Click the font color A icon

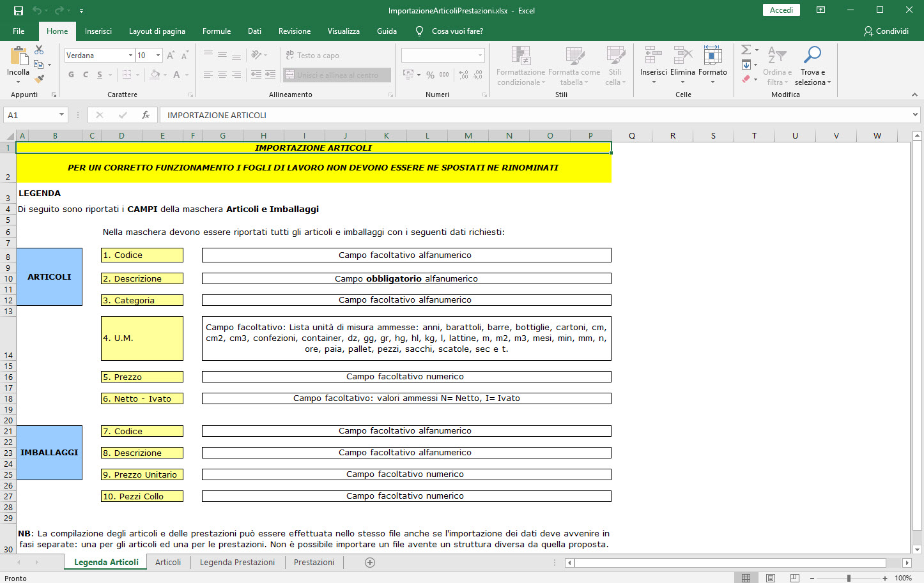pyautogui.click(x=177, y=75)
